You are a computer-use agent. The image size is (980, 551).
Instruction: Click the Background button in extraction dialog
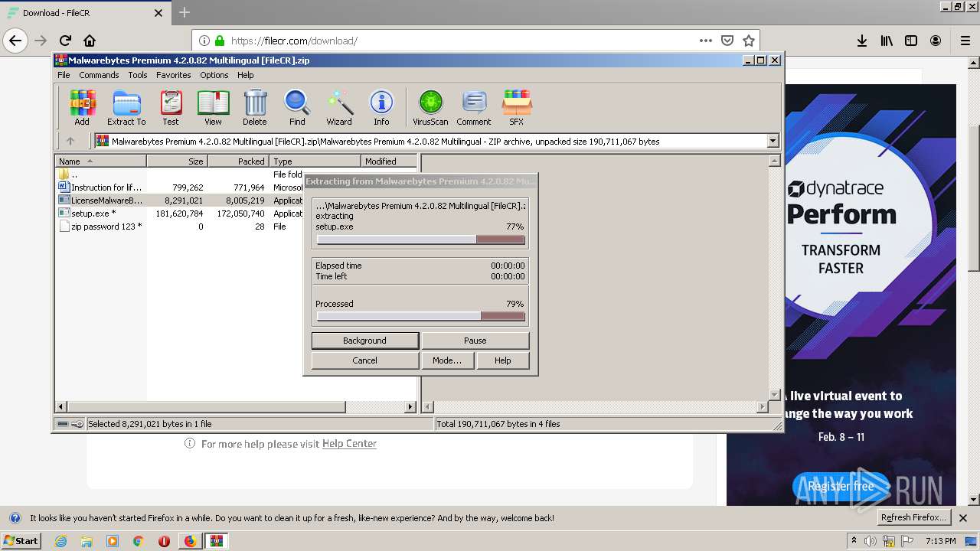click(365, 341)
